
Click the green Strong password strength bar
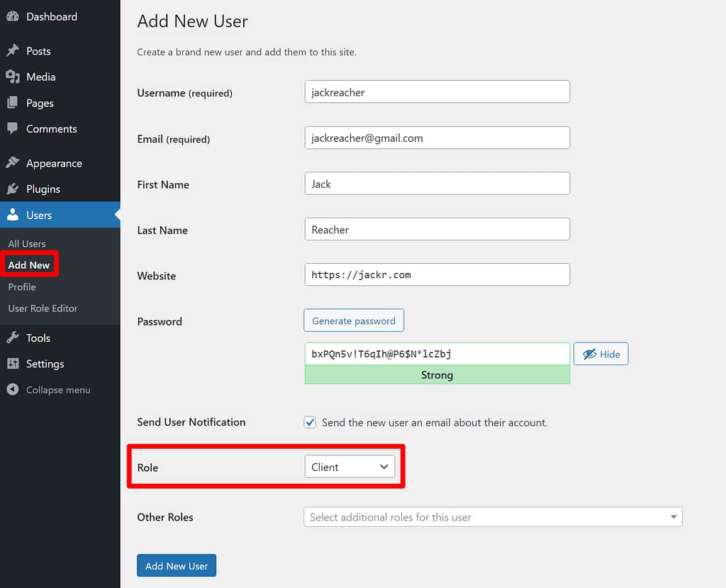437,375
